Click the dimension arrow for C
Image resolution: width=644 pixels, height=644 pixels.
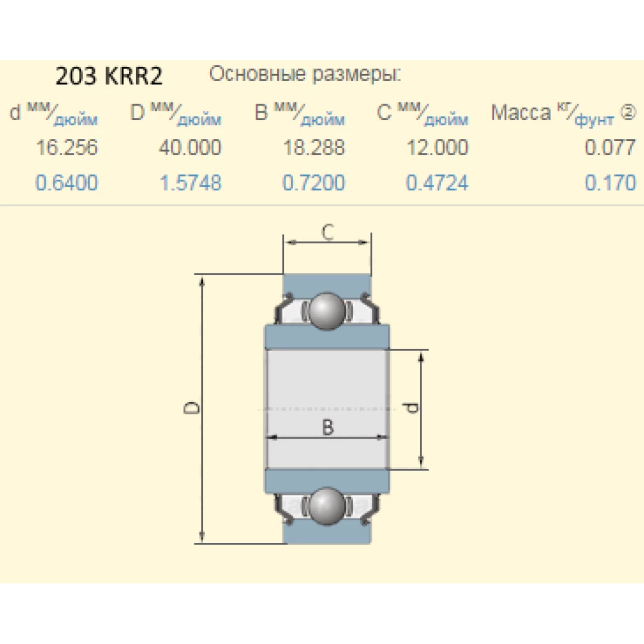[x=328, y=243]
